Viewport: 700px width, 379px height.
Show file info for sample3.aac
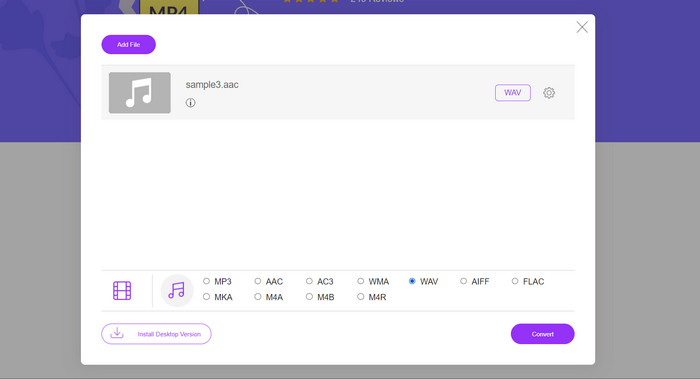click(191, 103)
